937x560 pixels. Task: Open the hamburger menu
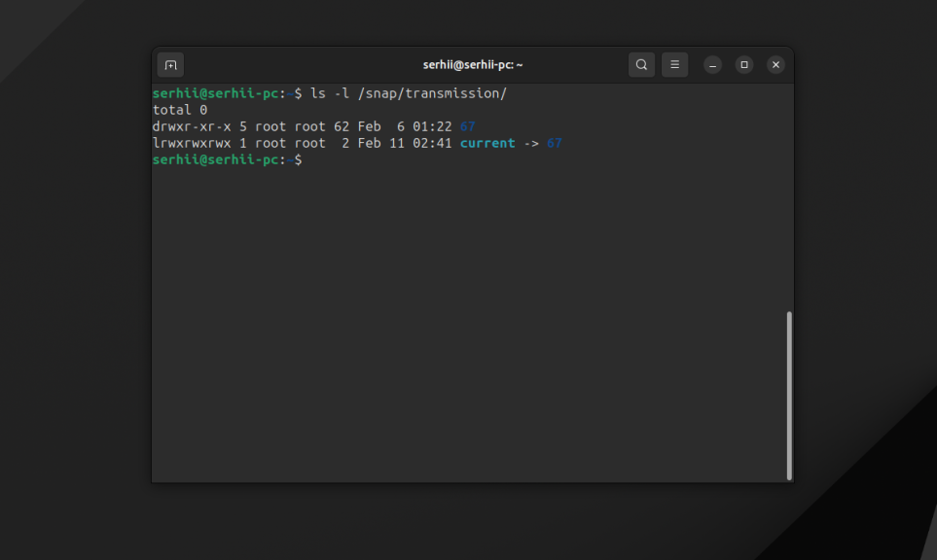click(674, 64)
